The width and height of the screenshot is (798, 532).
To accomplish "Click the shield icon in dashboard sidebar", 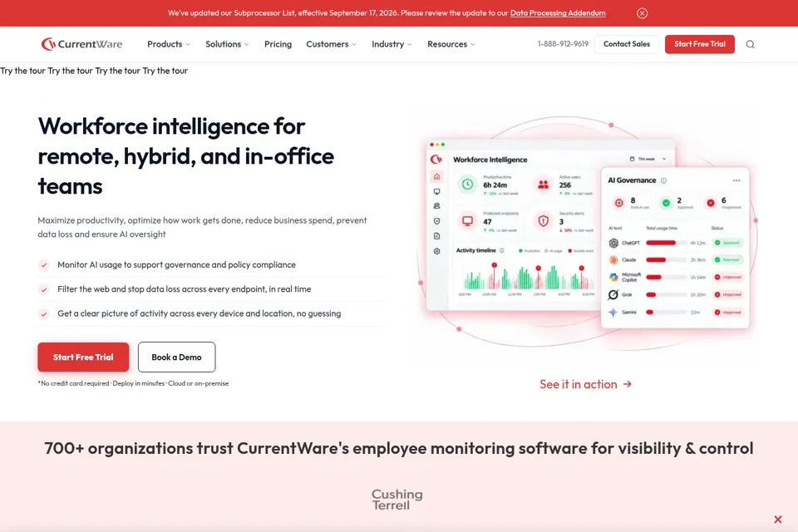I will click(x=436, y=221).
